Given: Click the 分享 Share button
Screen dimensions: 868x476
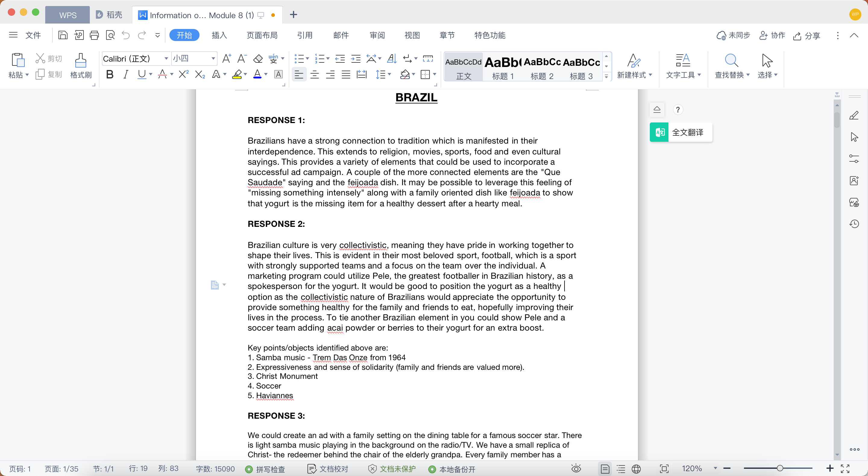Looking at the screenshot, I should 807,36.
